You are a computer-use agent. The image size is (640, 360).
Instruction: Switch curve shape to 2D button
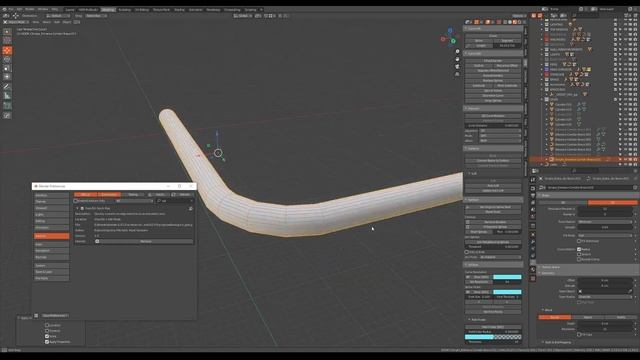(x=562, y=202)
